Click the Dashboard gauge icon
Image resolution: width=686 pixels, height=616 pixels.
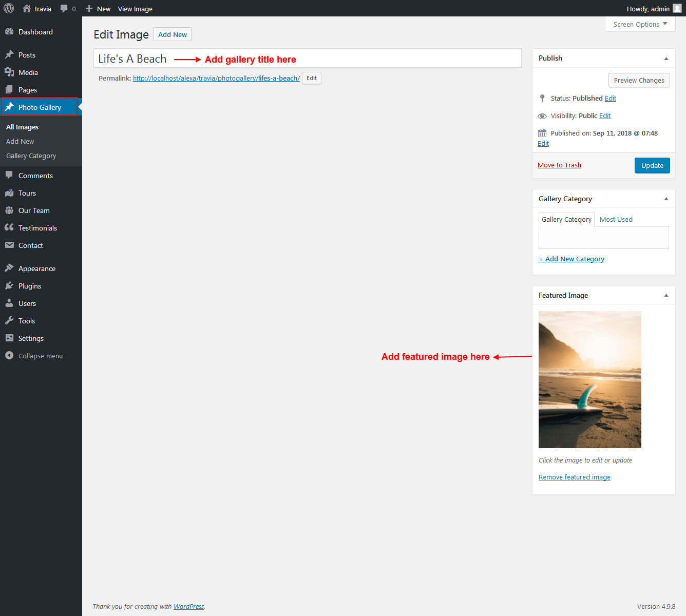click(x=9, y=32)
